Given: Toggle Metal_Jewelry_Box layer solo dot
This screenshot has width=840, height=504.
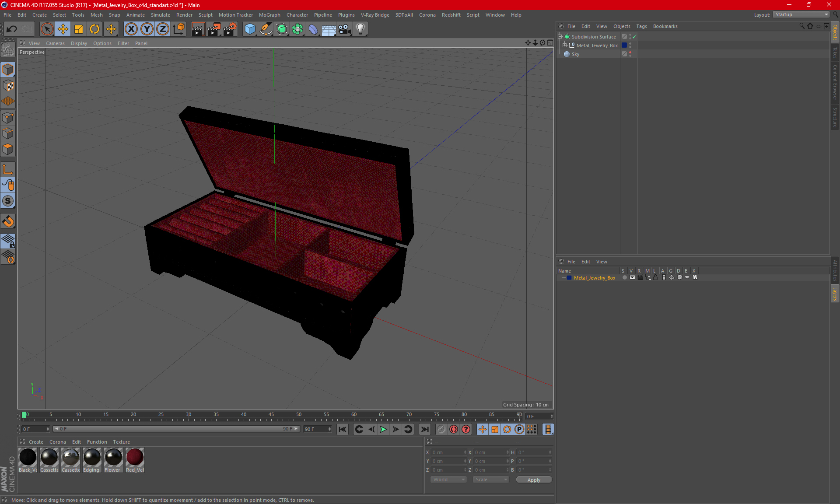Looking at the screenshot, I should 625,277.
